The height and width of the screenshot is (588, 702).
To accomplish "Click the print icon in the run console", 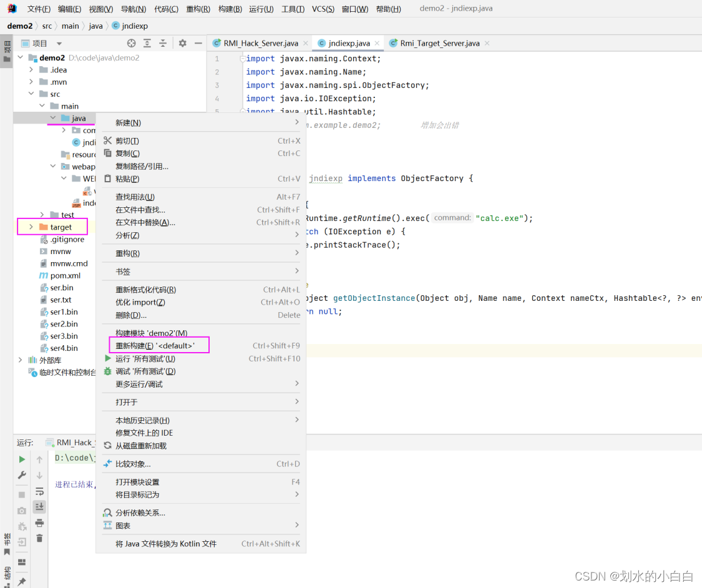I will [39, 522].
